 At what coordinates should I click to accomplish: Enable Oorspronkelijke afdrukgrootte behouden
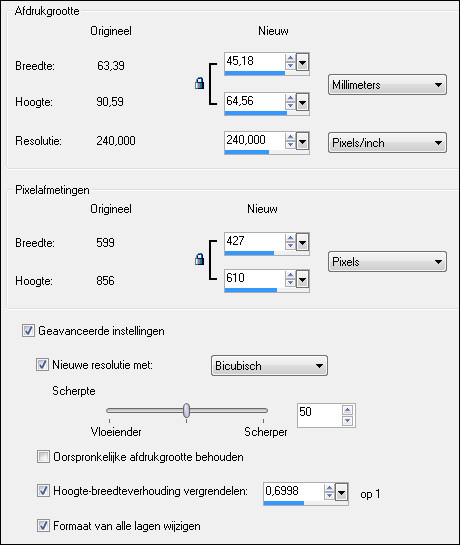point(43,457)
